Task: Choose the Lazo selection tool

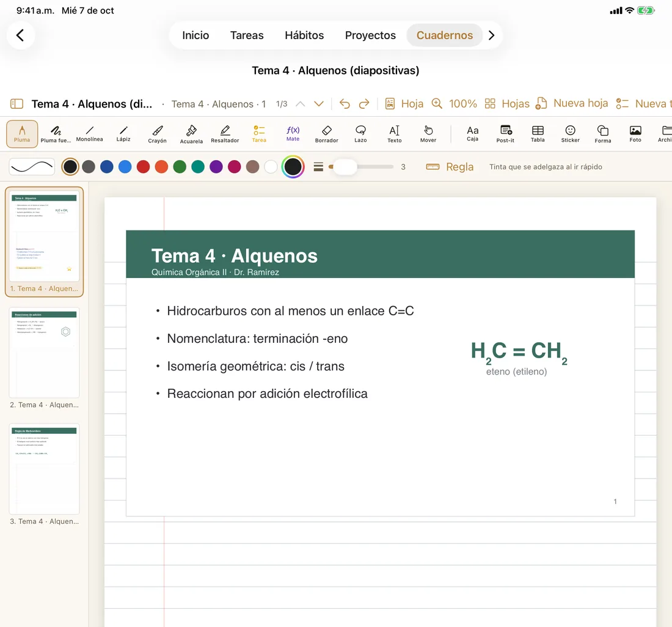Action: point(360,134)
